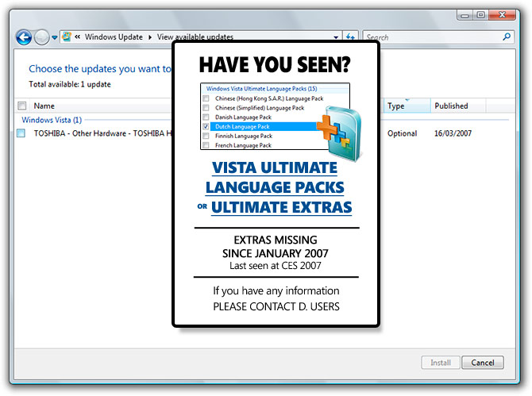Check the TOSHIBA Other Hardware update
532x396 pixels.
[21, 133]
